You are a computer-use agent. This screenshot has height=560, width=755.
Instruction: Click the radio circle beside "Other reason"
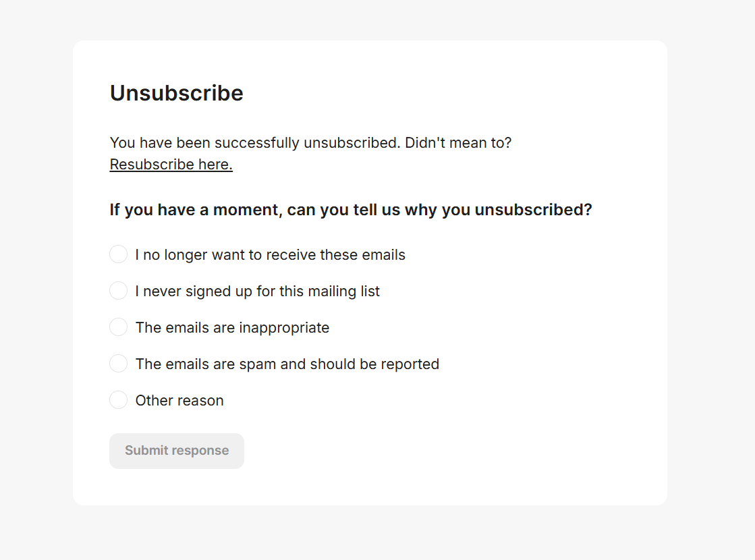[x=118, y=399]
